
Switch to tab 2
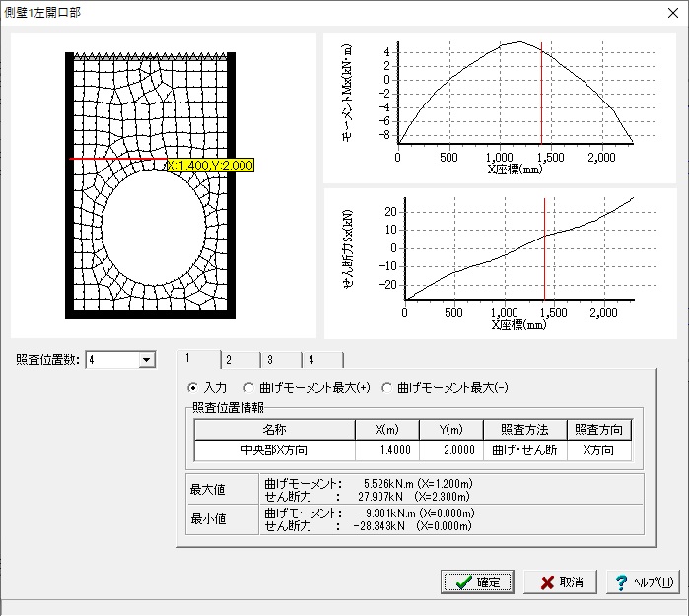[240, 360]
